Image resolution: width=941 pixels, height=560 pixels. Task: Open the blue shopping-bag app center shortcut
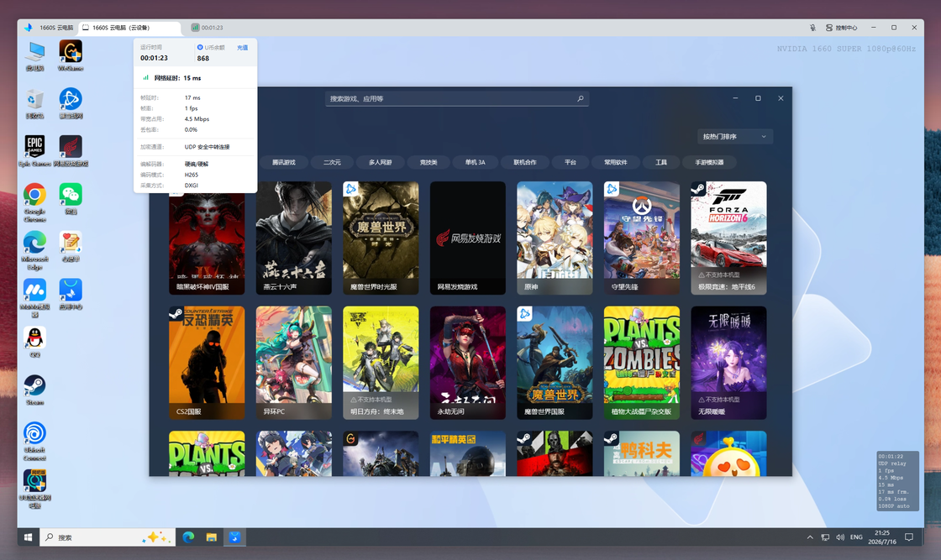coord(71,295)
